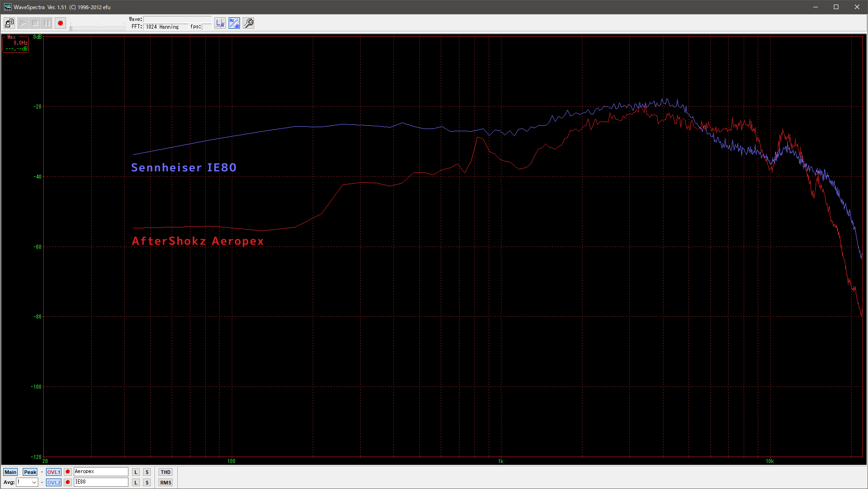868x489 pixels.
Task: Click the OVL1 red capture dot
Action: coord(68,472)
